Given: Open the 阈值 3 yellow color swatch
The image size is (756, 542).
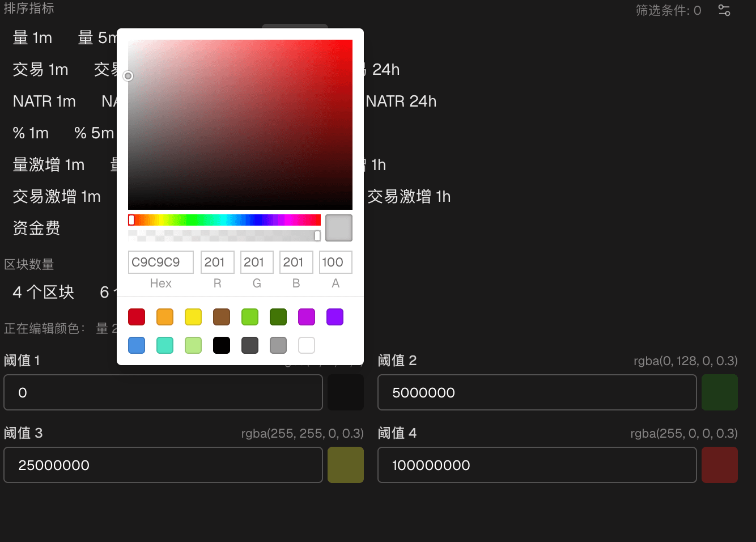Looking at the screenshot, I should click(346, 465).
